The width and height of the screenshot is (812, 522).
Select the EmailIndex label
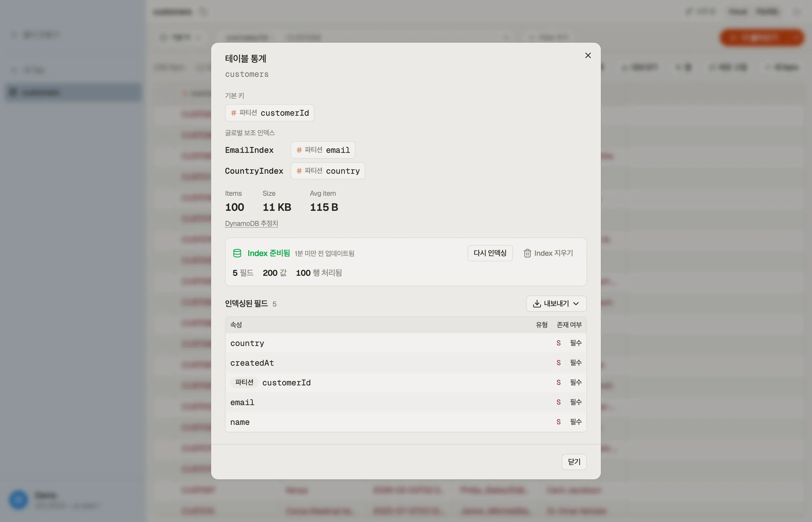[249, 150]
